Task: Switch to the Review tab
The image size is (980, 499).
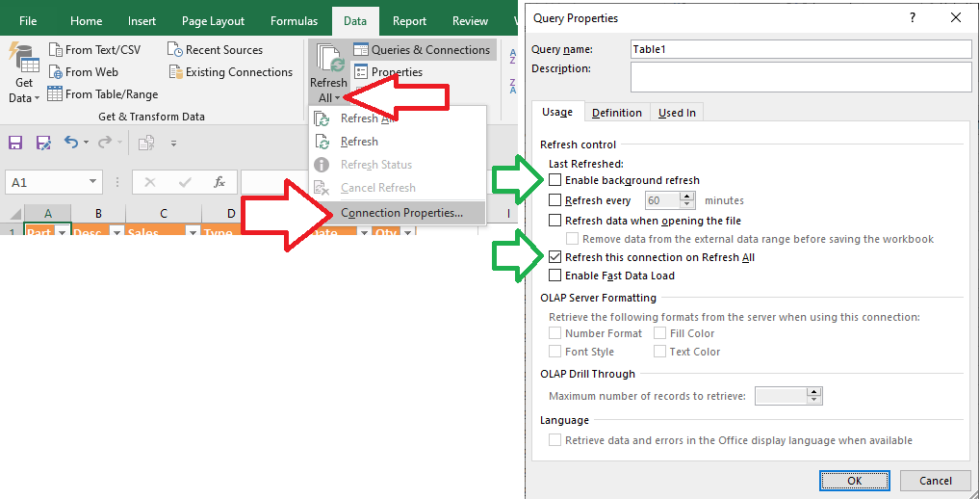Action: (x=470, y=20)
